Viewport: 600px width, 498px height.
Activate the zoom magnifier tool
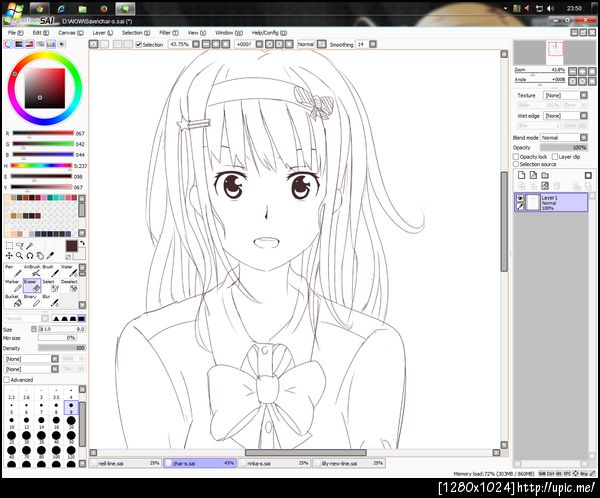[x=20, y=256]
